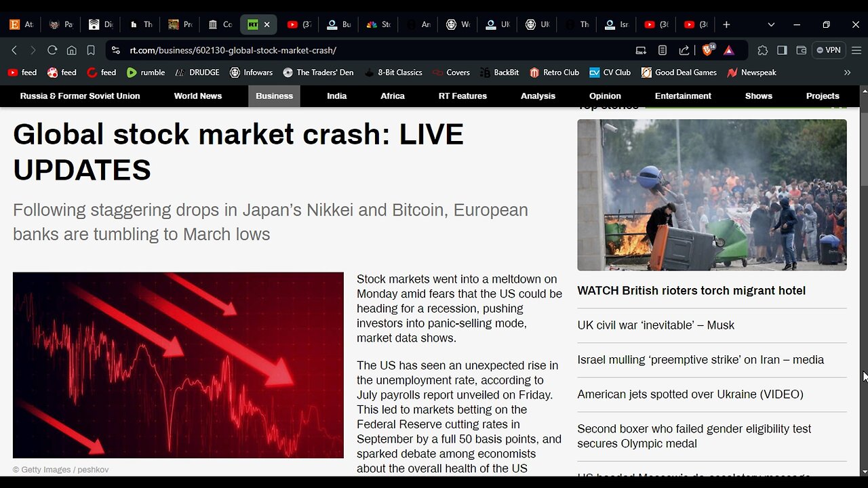
Task: Switch to the 'Bu' tab
Action: tap(338, 24)
